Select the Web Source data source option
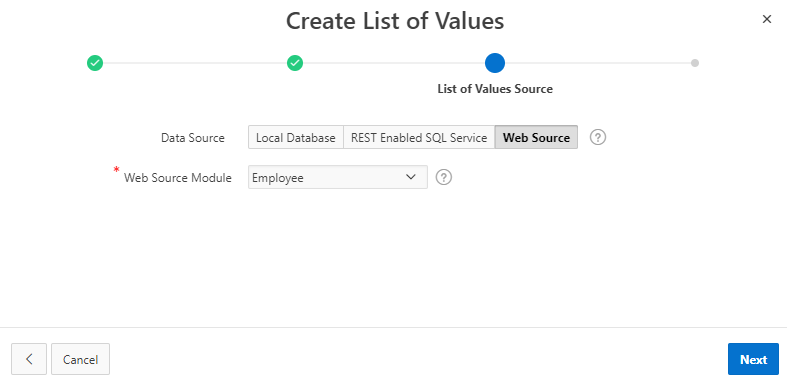 [536, 138]
